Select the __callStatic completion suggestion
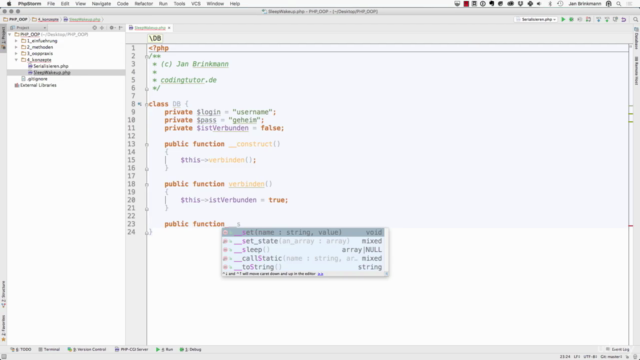This screenshot has width=640, height=360. coord(303,258)
